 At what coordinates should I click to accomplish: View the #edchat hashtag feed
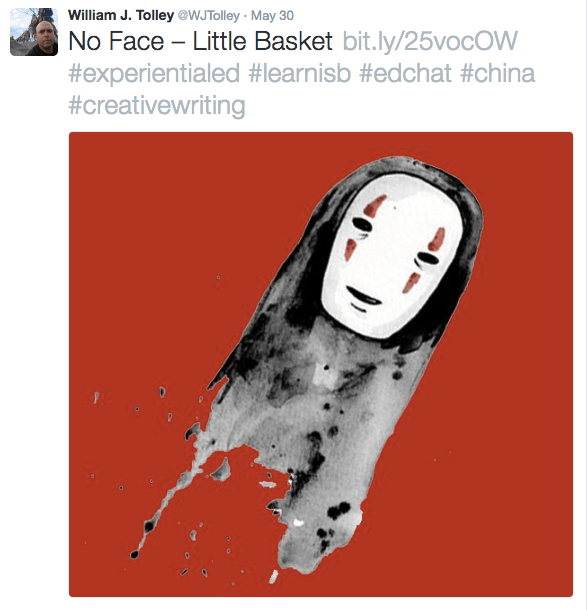coord(405,73)
